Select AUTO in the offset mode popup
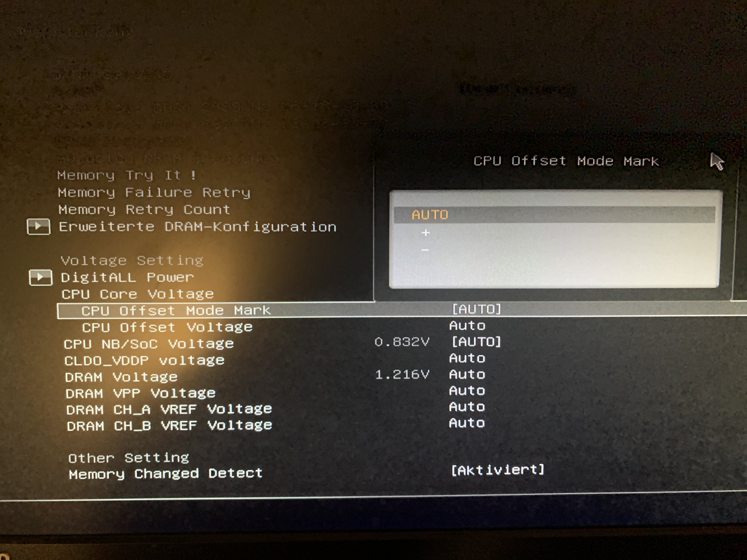The width and height of the screenshot is (747, 560). pyautogui.click(x=430, y=215)
